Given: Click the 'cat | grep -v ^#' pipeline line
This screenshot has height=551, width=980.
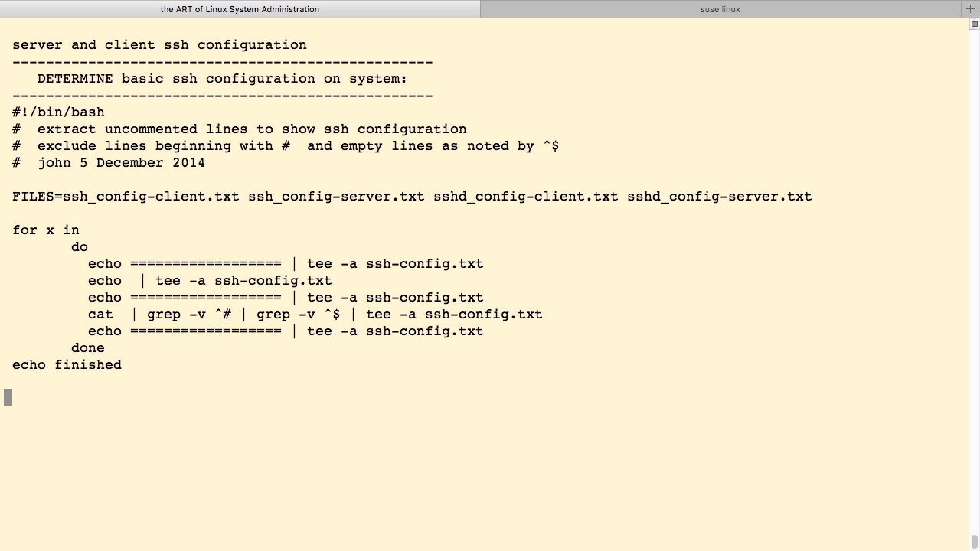Looking at the screenshot, I should point(315,315).
